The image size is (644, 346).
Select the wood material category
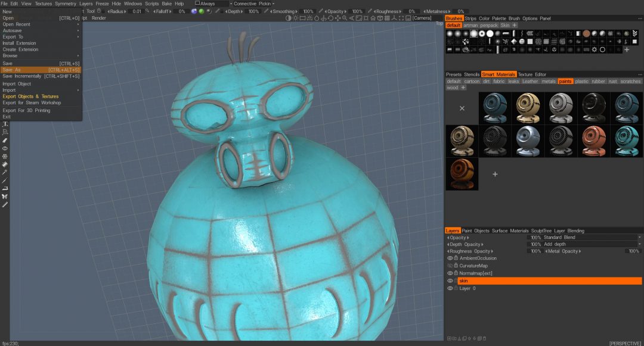(452, 88)
